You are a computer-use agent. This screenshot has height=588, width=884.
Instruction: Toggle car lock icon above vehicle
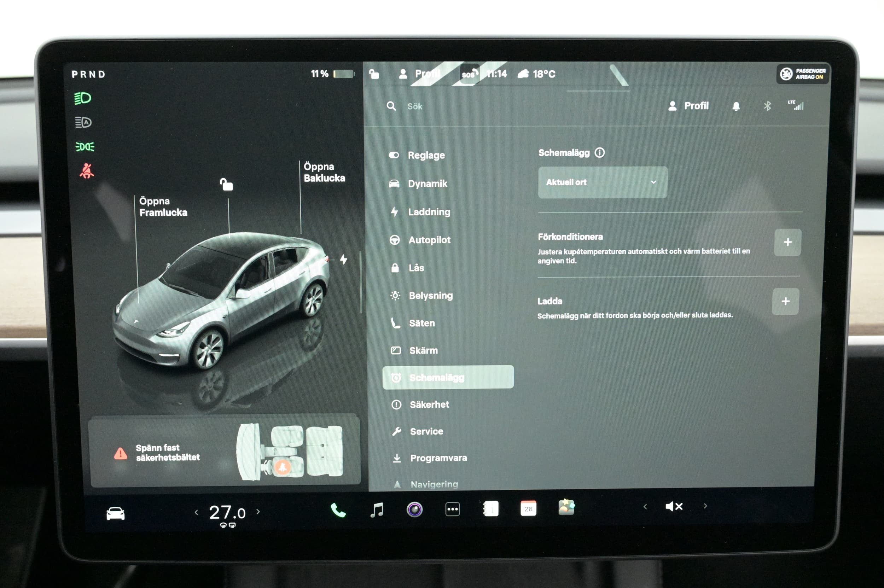click(227, 185)
